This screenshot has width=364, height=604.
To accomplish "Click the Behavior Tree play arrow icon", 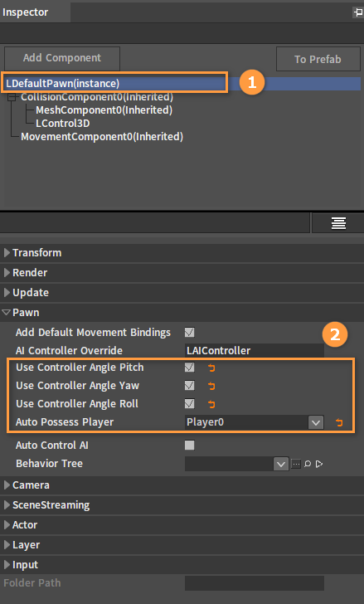I will [x=319, y=464].
